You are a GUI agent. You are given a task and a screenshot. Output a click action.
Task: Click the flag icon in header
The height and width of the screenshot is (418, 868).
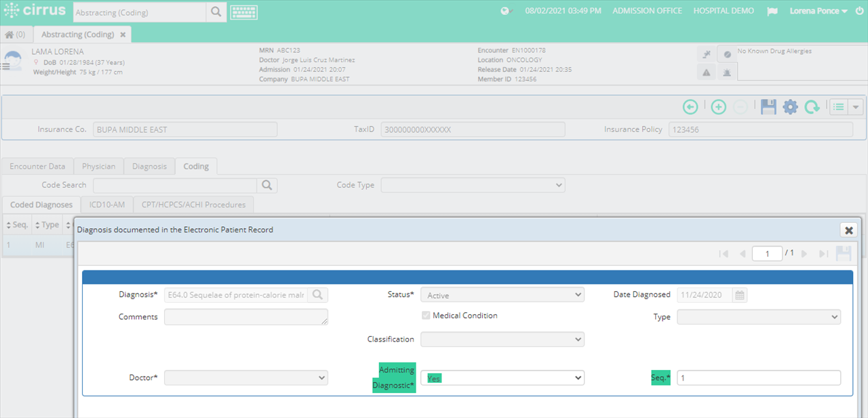(771, 12)
